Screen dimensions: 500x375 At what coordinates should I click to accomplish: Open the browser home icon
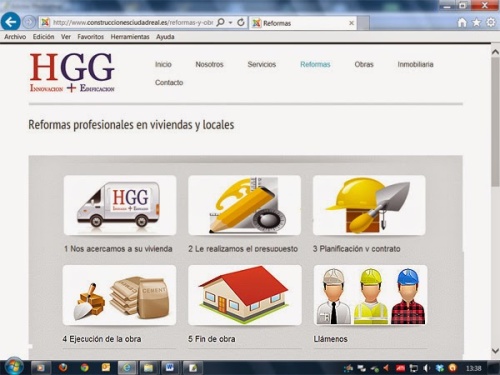click(x=462, y=23)
